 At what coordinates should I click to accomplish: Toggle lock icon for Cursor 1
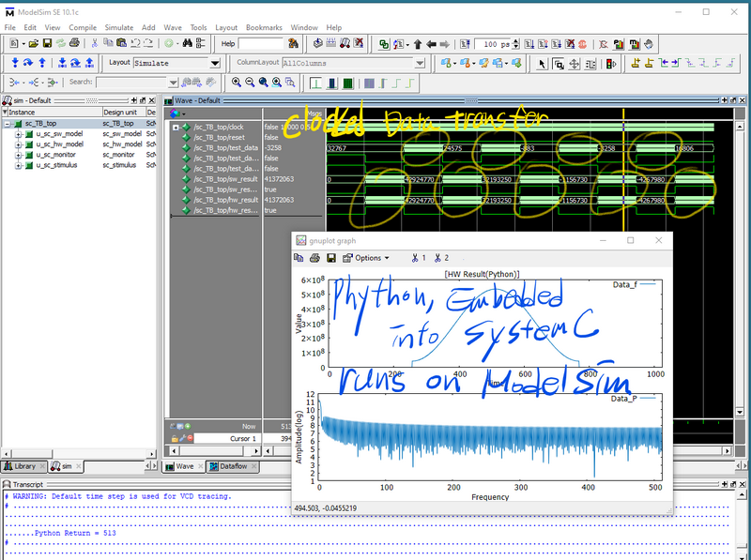[x=175, y=438]
